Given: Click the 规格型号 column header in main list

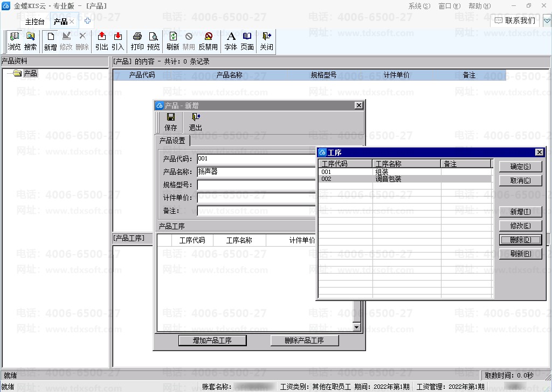Looking at the screenshot, I should 323,75.
